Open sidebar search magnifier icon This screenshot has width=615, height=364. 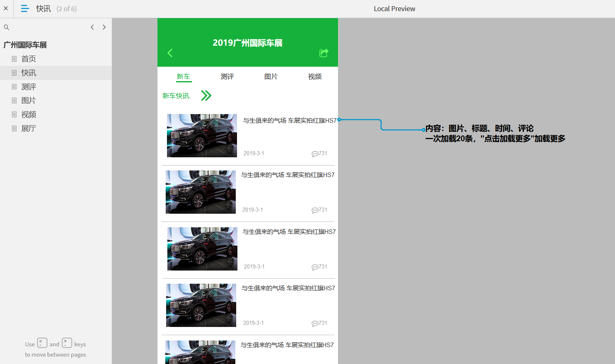coord(7,27)
